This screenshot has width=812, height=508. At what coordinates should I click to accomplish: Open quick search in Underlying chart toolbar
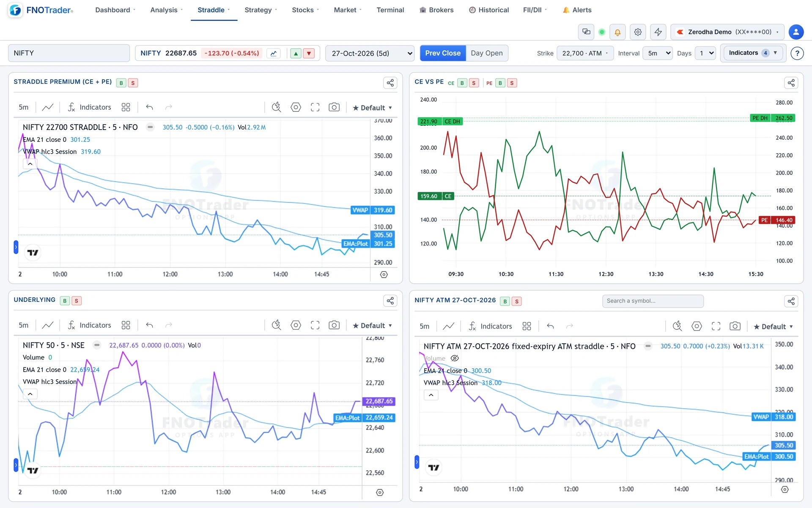(x=276, y=325)
